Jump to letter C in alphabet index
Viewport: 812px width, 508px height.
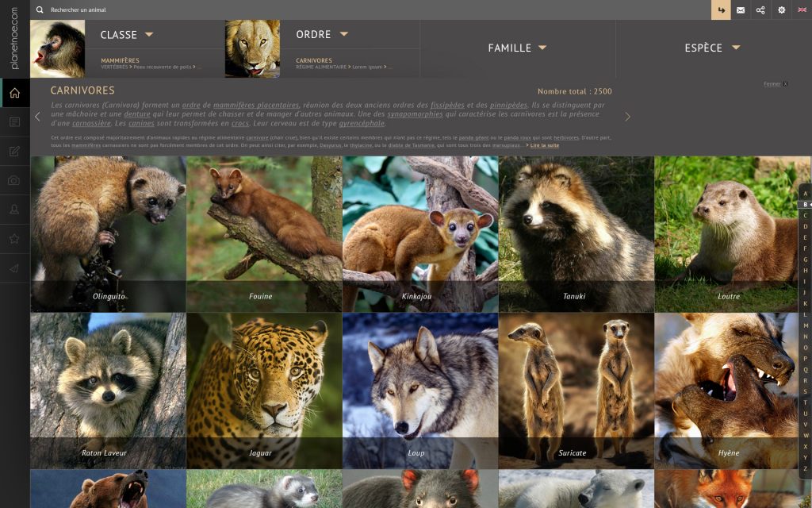[806, 216]
